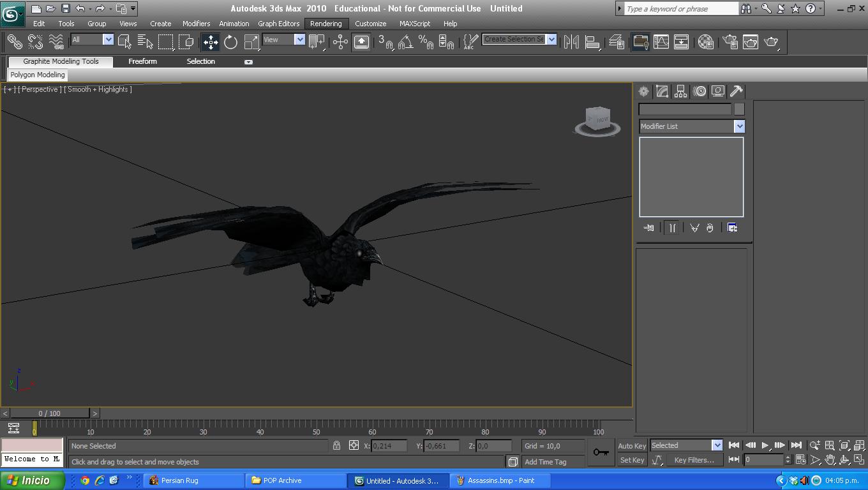Activate the Select and Uniform Scale tool

pyautogui.click(x=252, y=42)
